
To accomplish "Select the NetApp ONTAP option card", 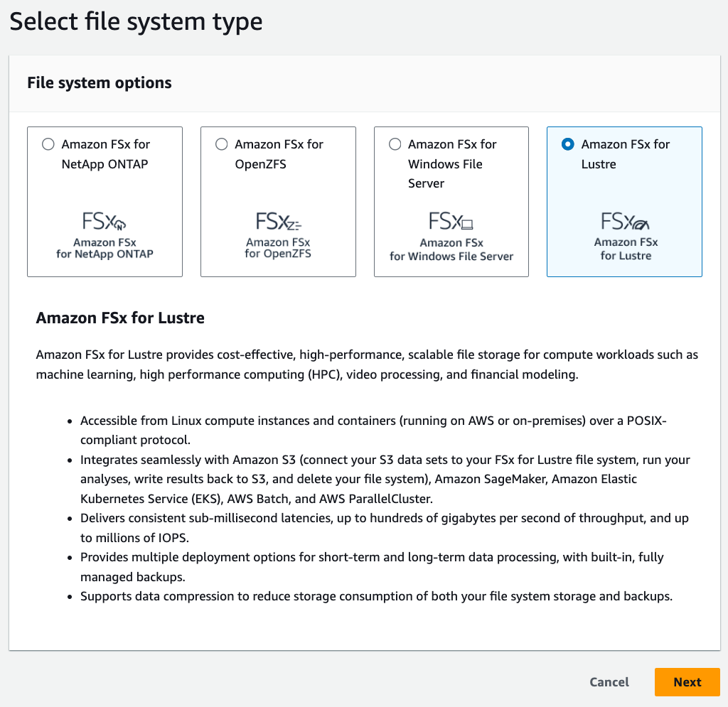I will coord(105,201).
